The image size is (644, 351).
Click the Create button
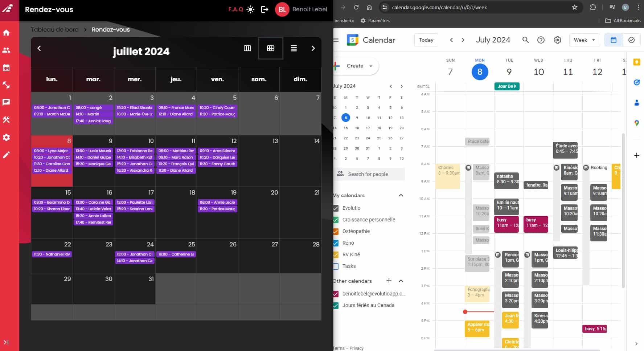click(x=354, y=66)
